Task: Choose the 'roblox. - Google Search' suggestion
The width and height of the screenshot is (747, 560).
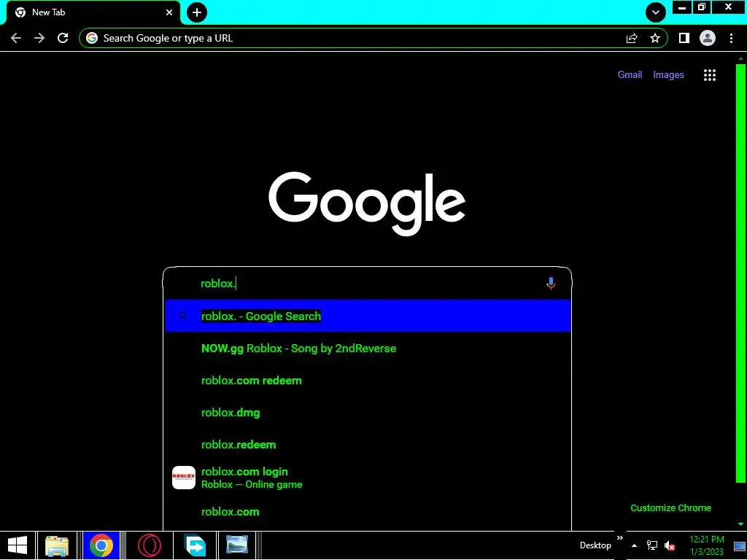Action: pos(368,316)
